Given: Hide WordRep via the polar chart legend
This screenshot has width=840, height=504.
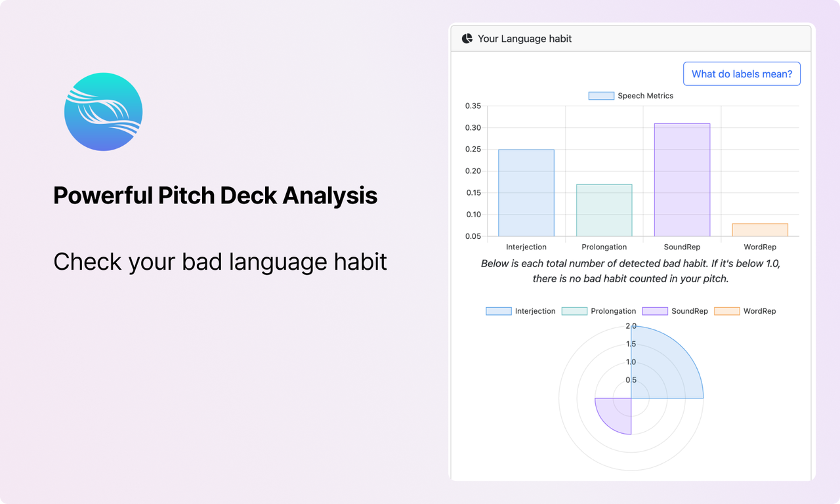Looking at the screenshot, I should pos(745,311).
